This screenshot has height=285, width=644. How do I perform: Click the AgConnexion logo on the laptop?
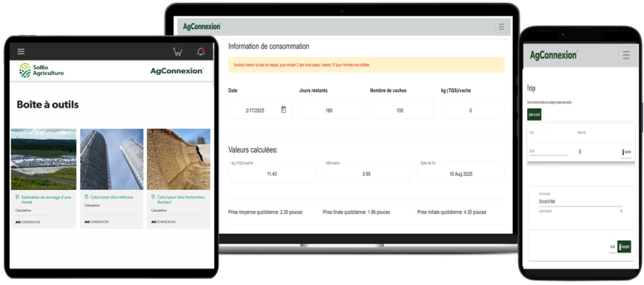(202, 26)
